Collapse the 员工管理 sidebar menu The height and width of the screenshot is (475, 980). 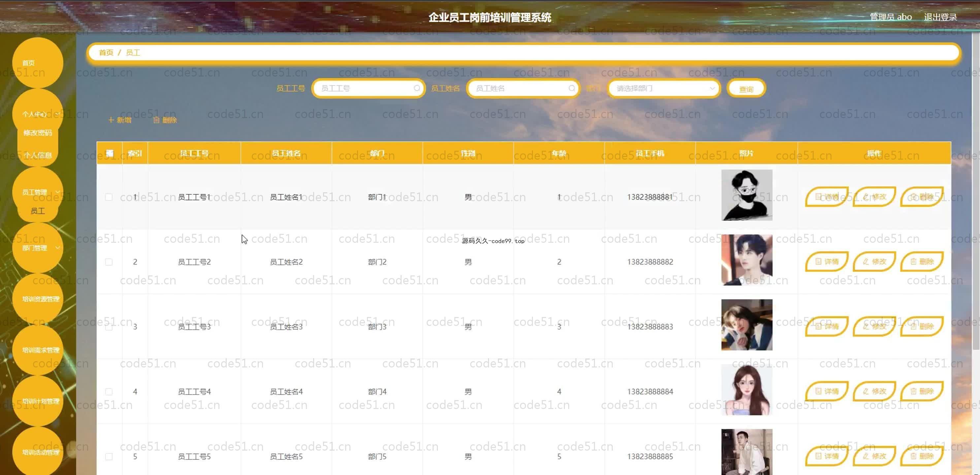click(38, 192)
